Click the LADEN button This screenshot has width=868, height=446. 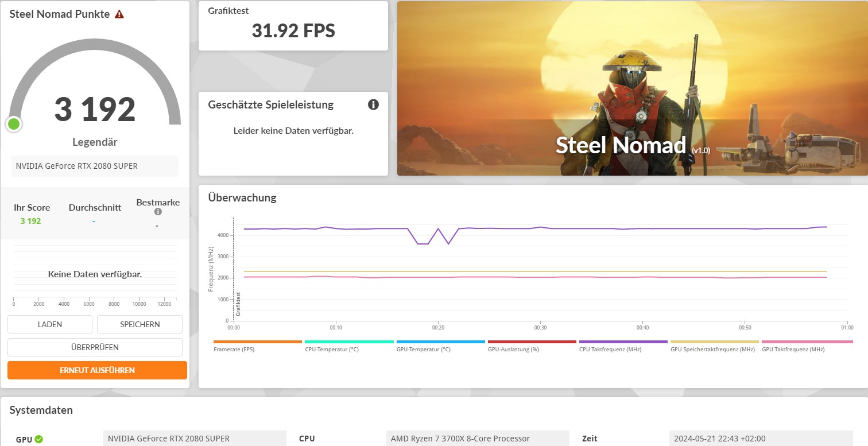click(50, 324)
